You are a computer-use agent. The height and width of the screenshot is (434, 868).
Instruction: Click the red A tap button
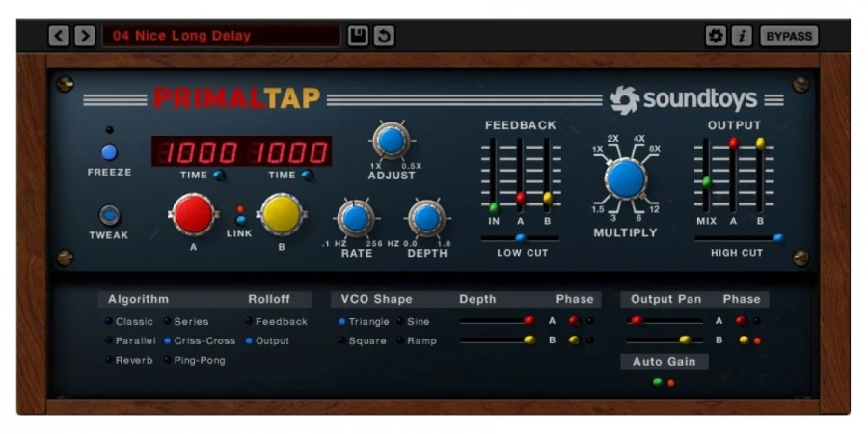(193, 215)
